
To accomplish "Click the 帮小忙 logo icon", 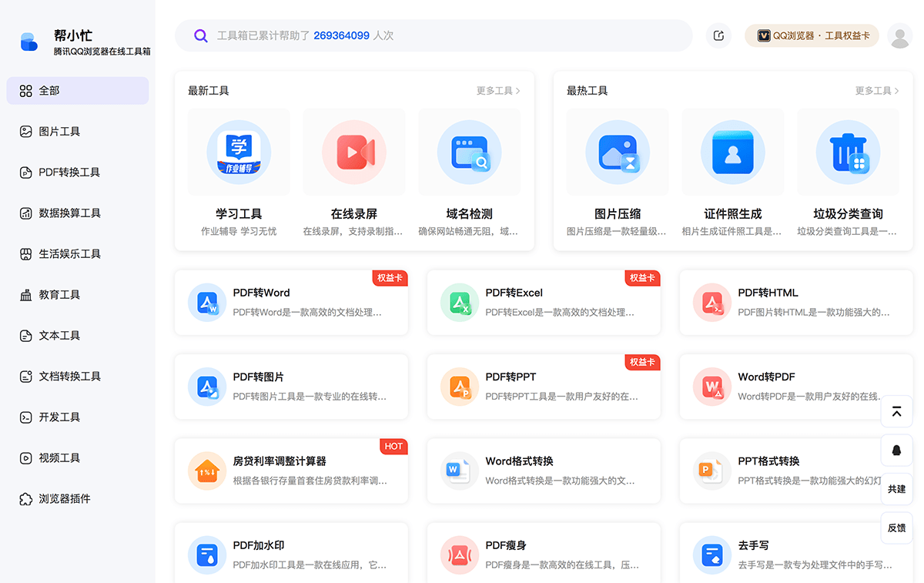I will [28, 42].
